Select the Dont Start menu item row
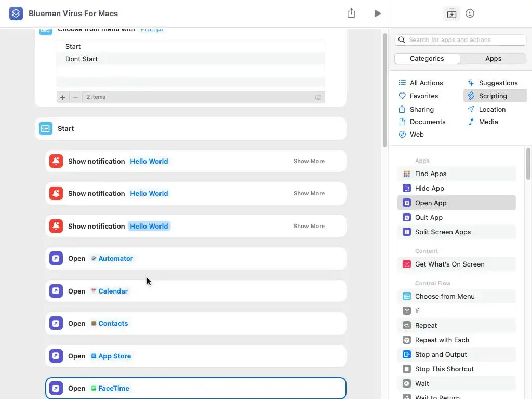Image resolution: width=532 pixels, height=399 pixels. [x=191, y=59]
